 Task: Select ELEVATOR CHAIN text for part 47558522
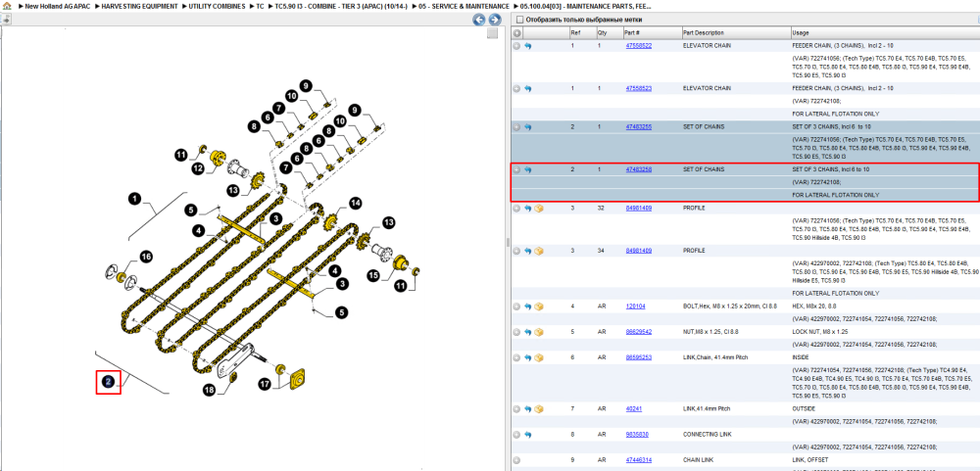707,46
